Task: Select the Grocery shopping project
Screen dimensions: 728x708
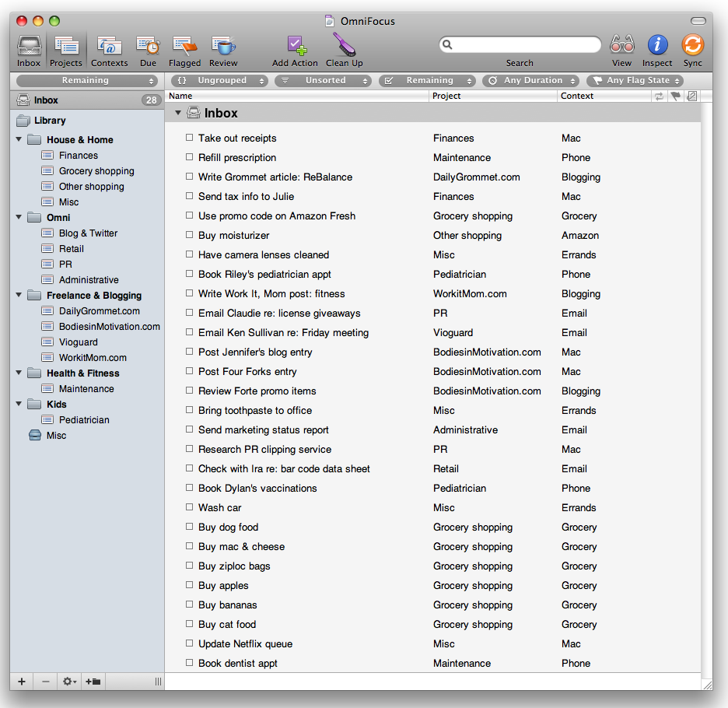Action: [x=88, y=171]
